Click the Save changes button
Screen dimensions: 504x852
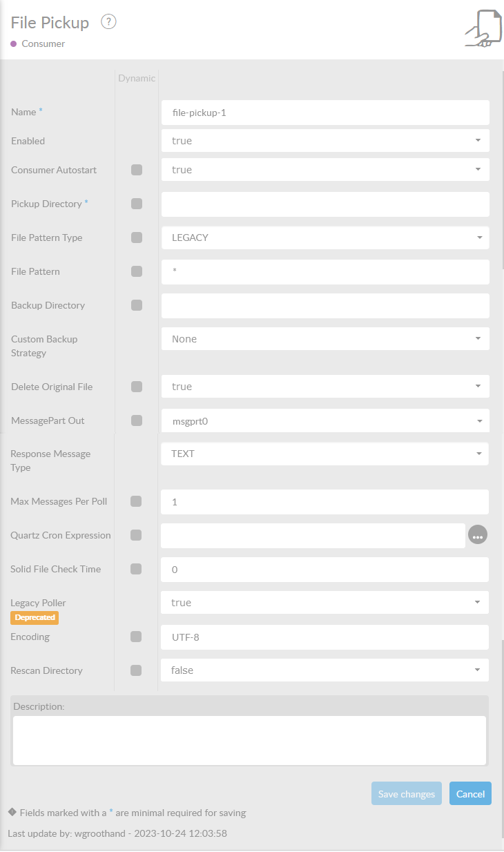pyautogui.click(x=407, y=794)
